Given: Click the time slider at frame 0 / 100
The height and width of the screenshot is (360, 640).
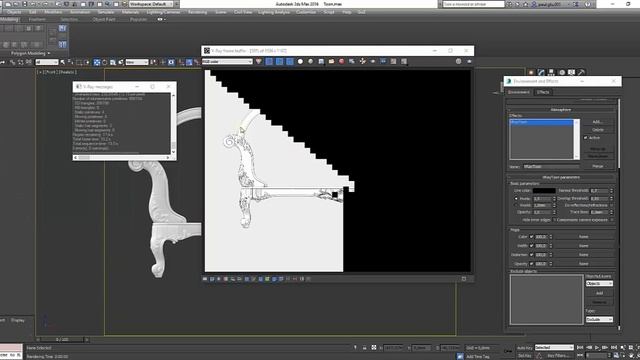Looking at the screenshot, I should (62, 340).
